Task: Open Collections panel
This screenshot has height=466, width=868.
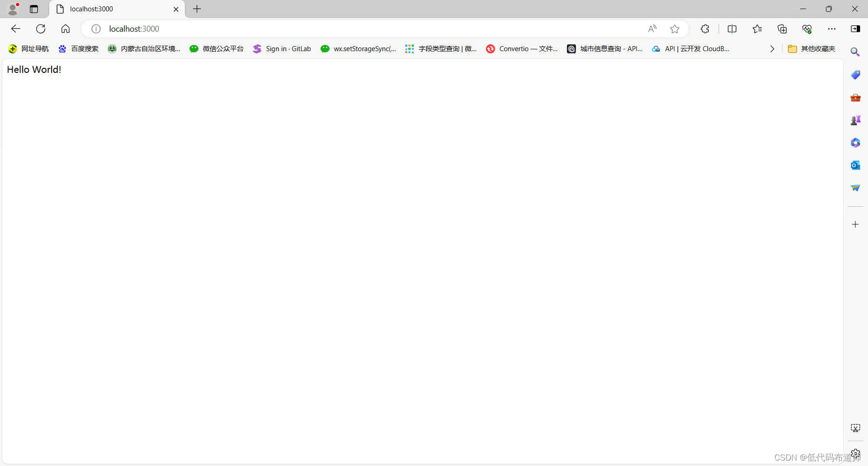Action: coord(782,29)
